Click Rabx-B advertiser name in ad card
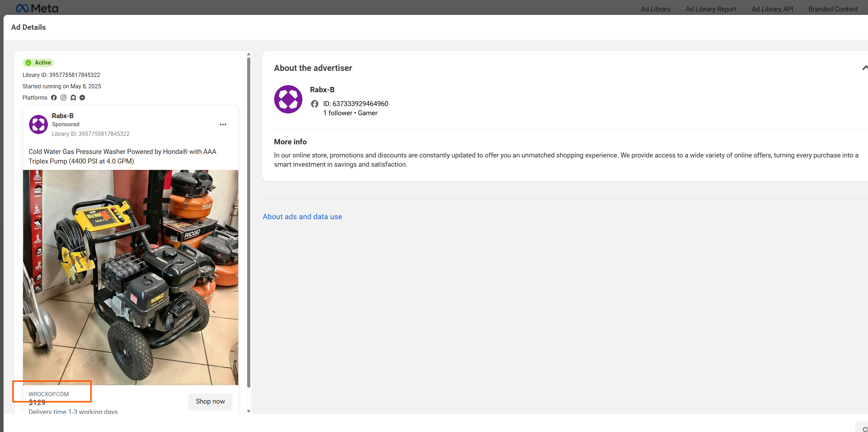This screenshot has width=868, height=432. pyautogui.click(x=63, y=116)
